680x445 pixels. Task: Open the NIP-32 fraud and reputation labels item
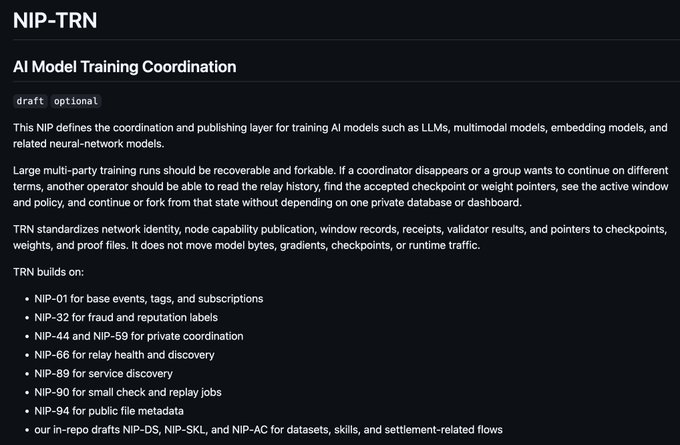[x=54, y=317]
